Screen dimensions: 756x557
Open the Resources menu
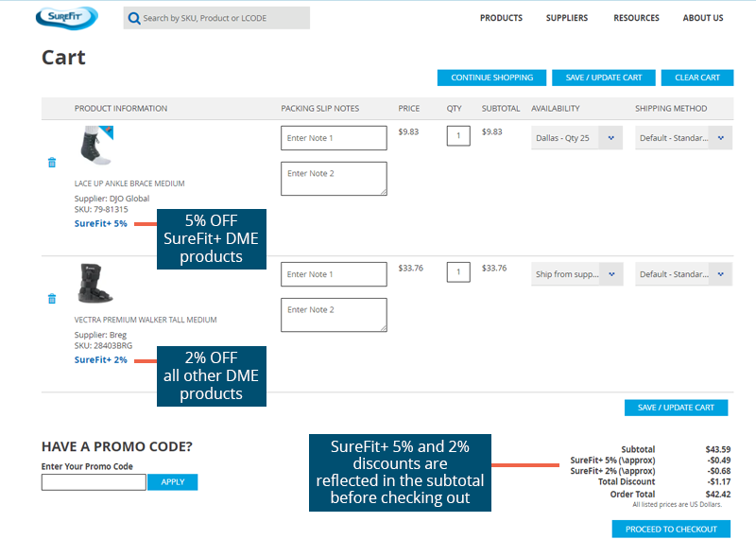tap(636, 18)
